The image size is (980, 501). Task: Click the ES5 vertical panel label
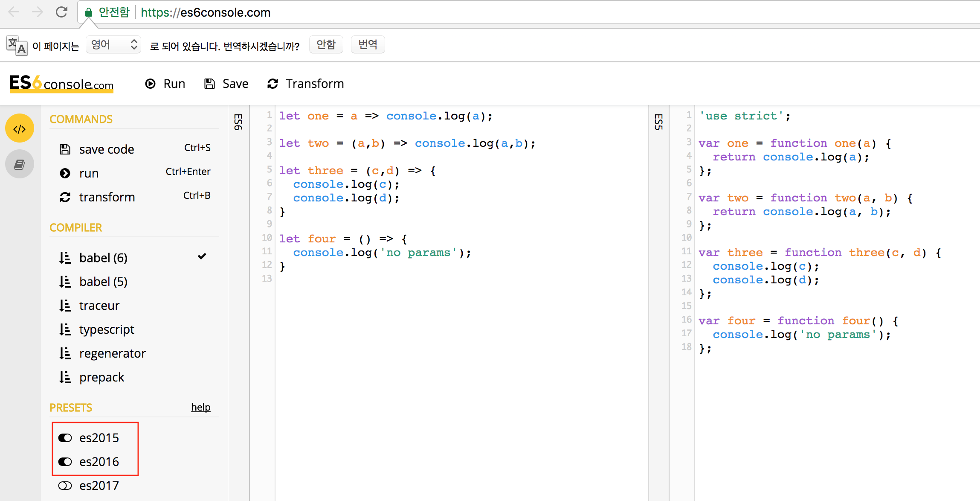[658, 122]
